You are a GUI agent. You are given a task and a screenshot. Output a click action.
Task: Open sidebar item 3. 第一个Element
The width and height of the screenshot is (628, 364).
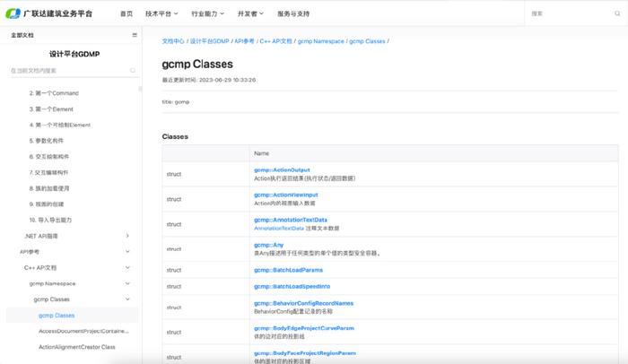tap(51, 108)
